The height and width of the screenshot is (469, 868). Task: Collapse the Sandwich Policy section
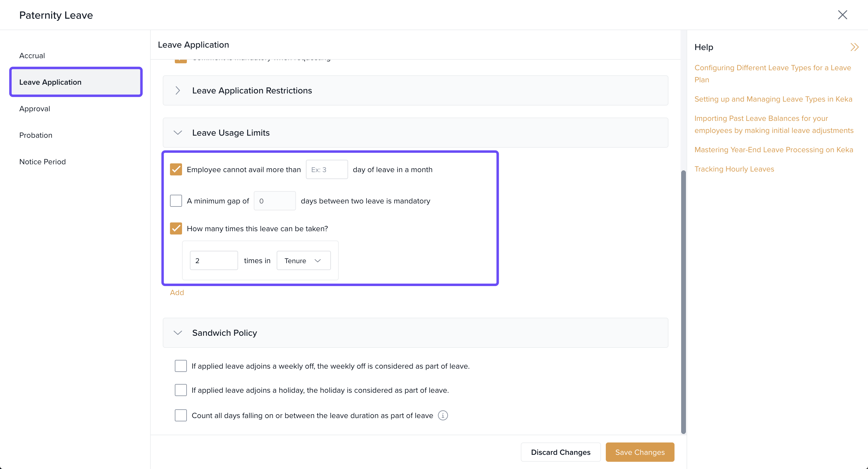[x=178, y=333]
